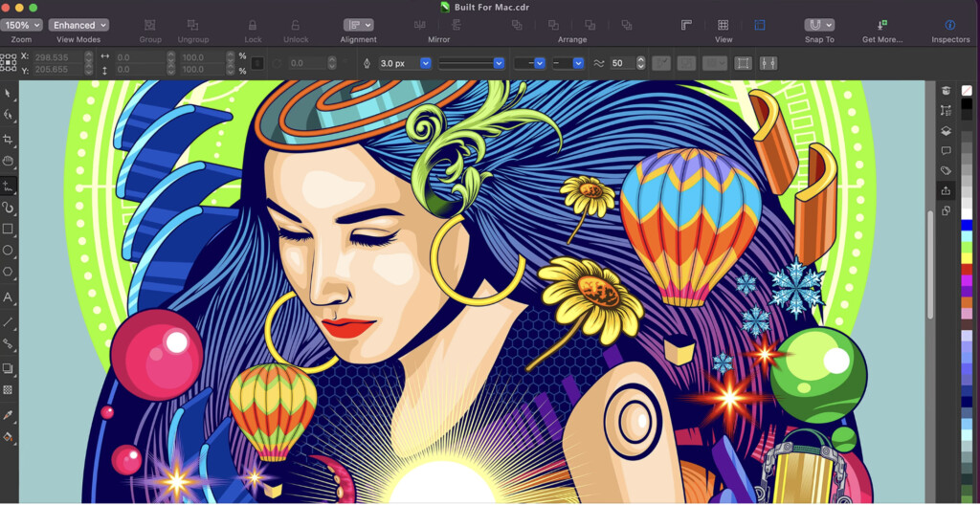This screenshot has height=505, width=980.
Task: Open the start arrowhead dropdown
Action: [529, 63]
